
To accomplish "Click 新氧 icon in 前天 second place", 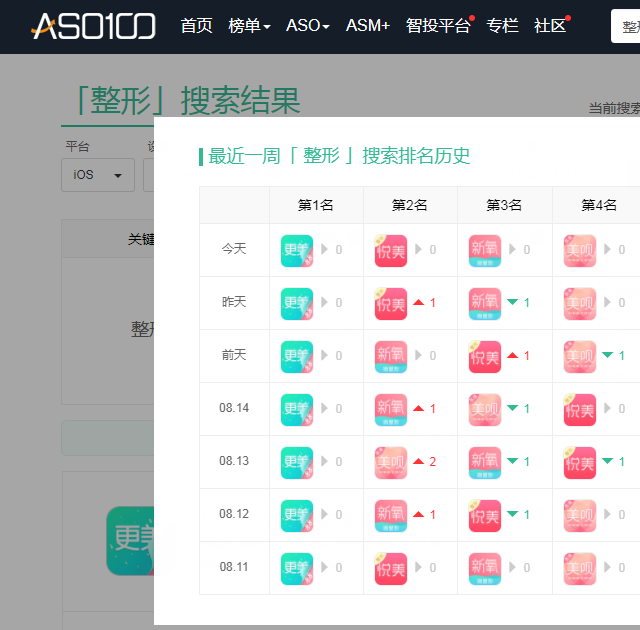I will [x=391, y=356].
